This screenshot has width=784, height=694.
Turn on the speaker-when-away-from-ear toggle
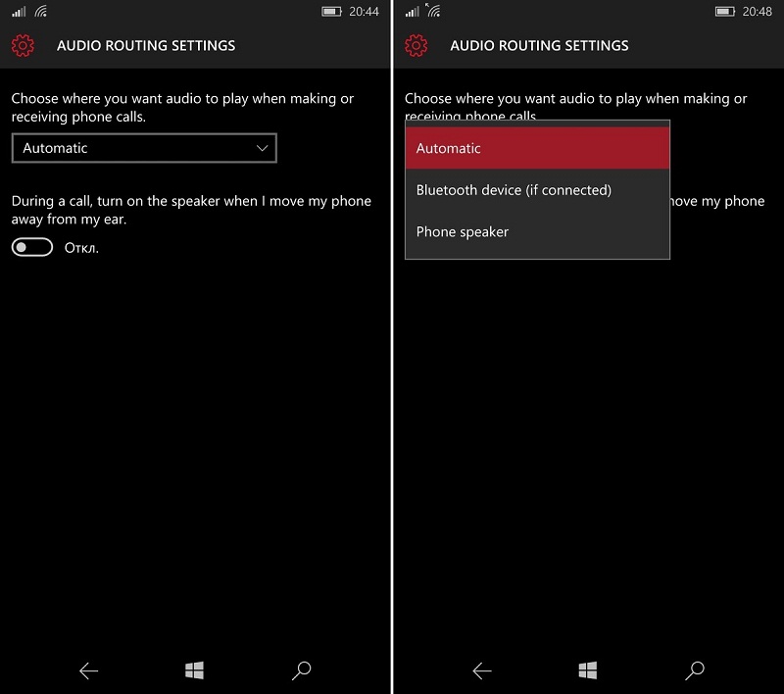pyautogui.click(x=32, y=247)
